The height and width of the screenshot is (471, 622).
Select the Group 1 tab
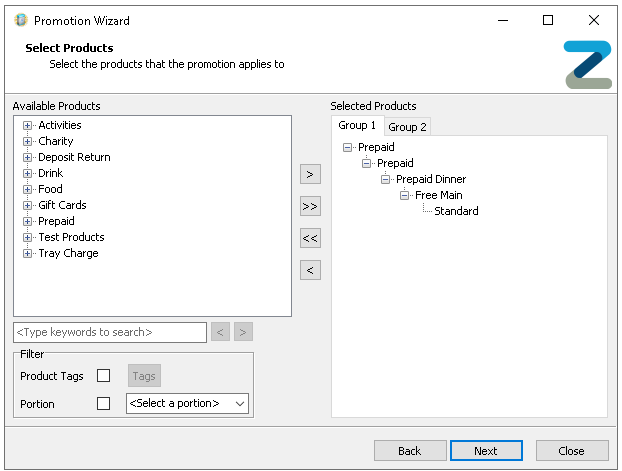[357, 126]
